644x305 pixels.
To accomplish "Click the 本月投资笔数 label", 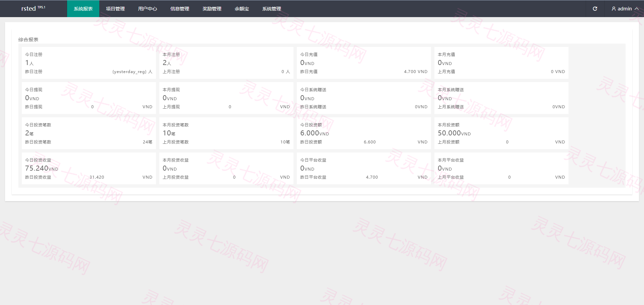I will pos(175,125).
